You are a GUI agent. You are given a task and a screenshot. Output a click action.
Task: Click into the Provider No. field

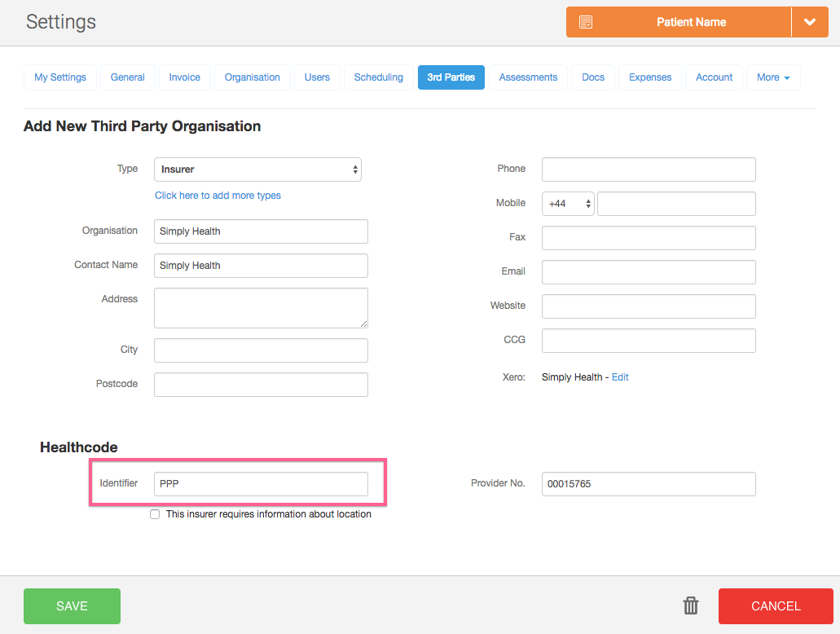648,484
